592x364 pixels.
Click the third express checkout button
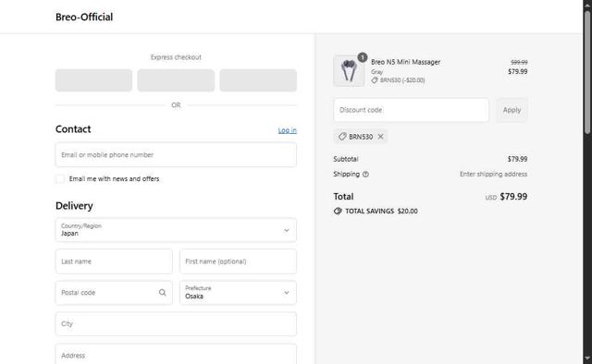click(258, 80)
